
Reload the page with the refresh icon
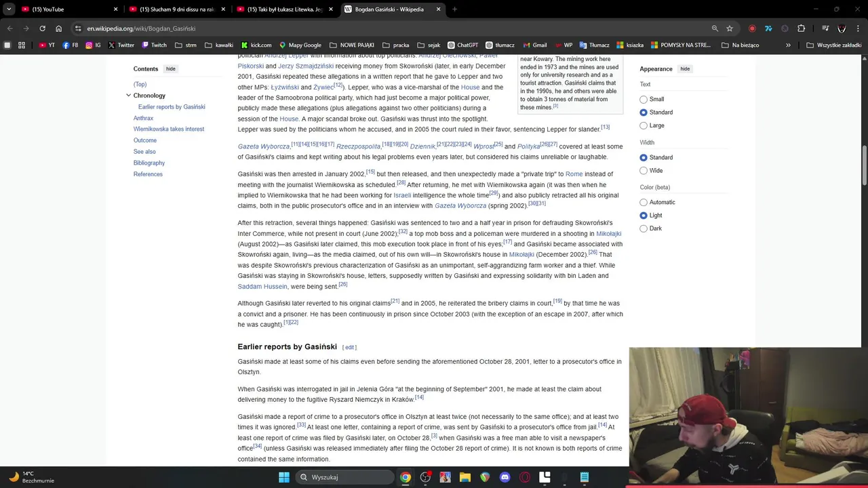(x=42, y=28)
